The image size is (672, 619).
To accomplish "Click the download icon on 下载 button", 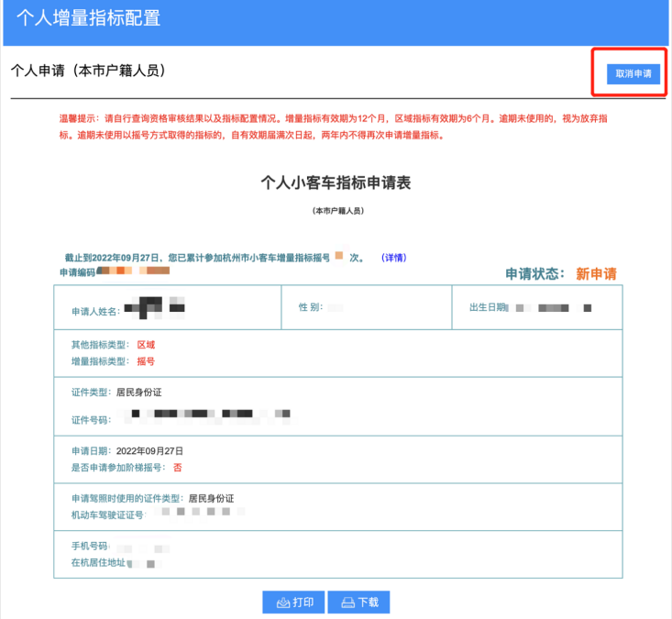I will (x=347, y=602).
